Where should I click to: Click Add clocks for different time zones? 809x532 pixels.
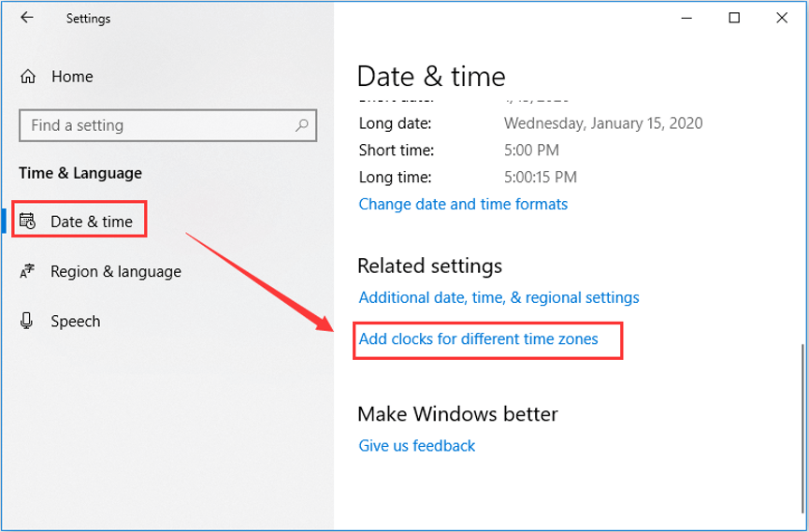(x=478, y=339)
